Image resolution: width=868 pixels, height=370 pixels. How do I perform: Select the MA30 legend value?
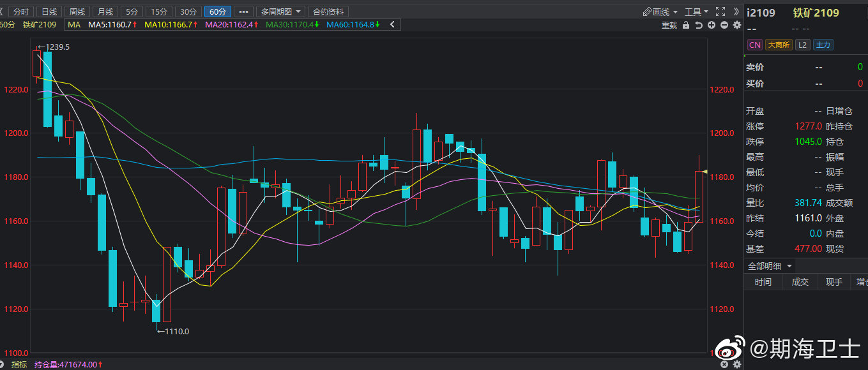[293, 25]
